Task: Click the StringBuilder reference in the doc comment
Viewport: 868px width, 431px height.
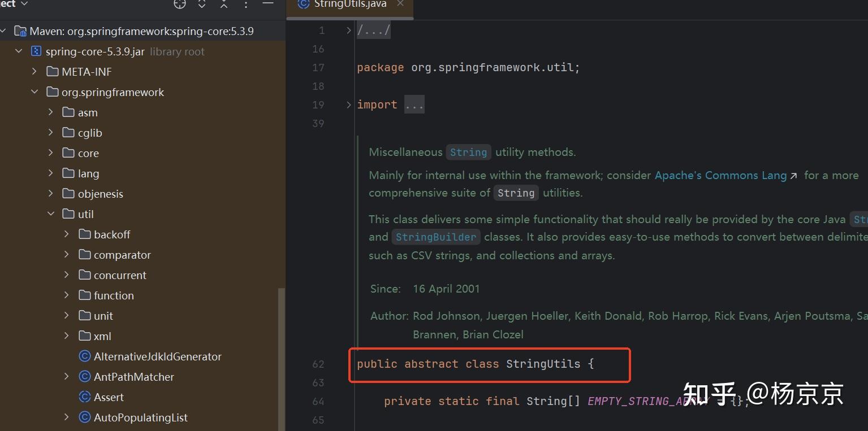Action: click(x=436, y=237)
